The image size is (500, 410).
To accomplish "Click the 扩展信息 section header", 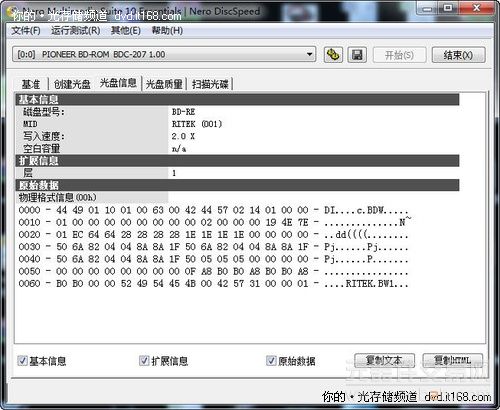I will coord(237,161).
